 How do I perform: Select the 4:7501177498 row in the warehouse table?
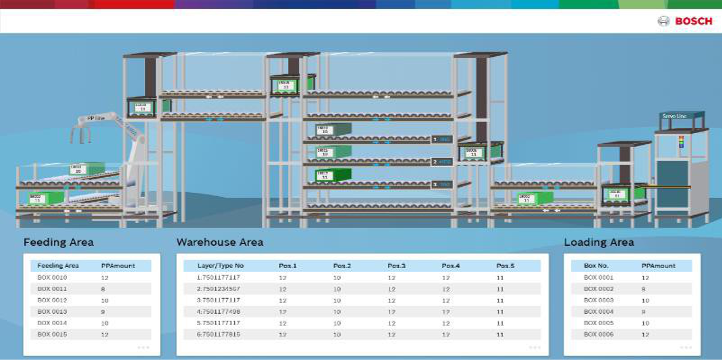362,312
